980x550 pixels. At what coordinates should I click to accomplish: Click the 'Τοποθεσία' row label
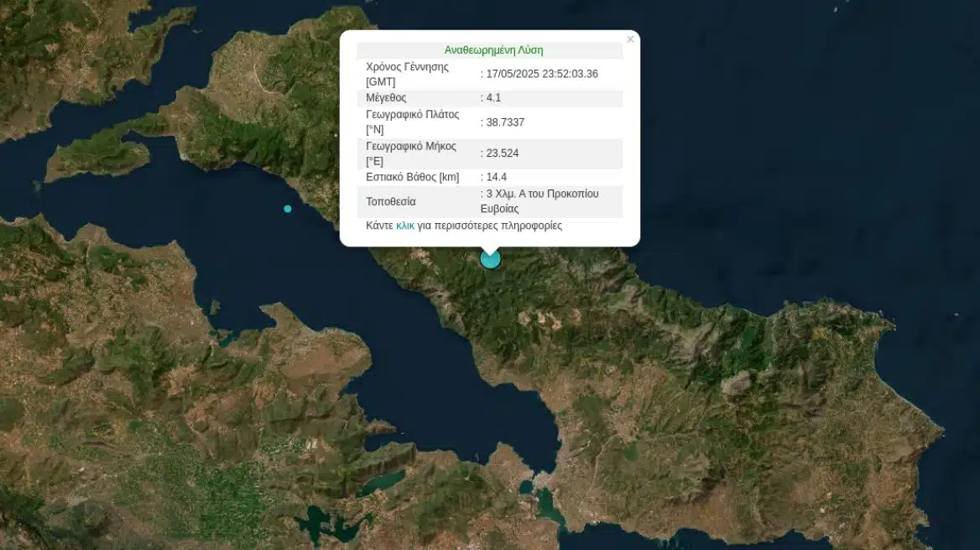[x=391, y=202]
